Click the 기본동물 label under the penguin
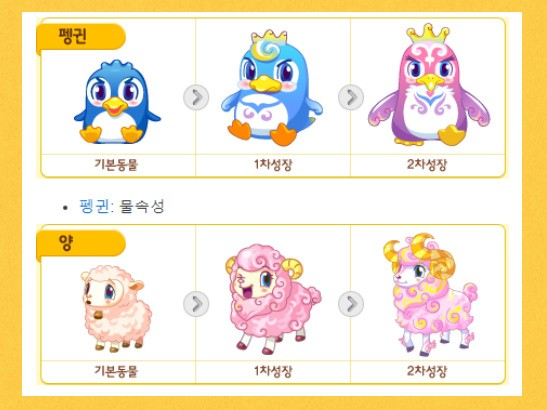547x410 pixels. tap(116, 165)
